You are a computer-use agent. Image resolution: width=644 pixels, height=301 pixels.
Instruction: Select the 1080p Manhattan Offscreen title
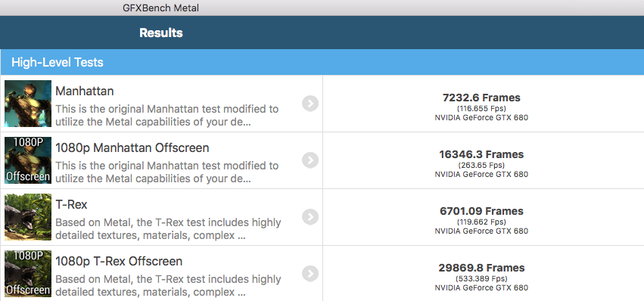(132, 147)
